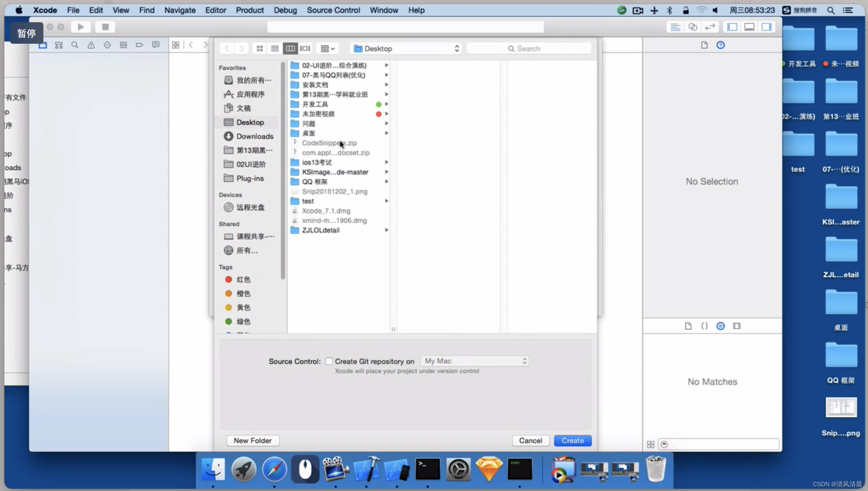The height and width of the screenshot is (491, 868).
Task: Click the Create button
Action: pos(573,440)
